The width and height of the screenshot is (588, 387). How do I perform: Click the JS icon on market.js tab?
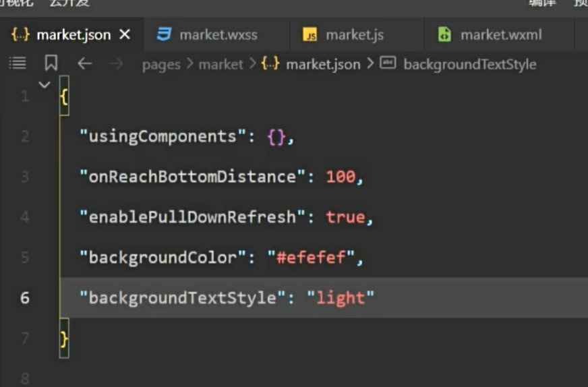click(x=310, y=35)
